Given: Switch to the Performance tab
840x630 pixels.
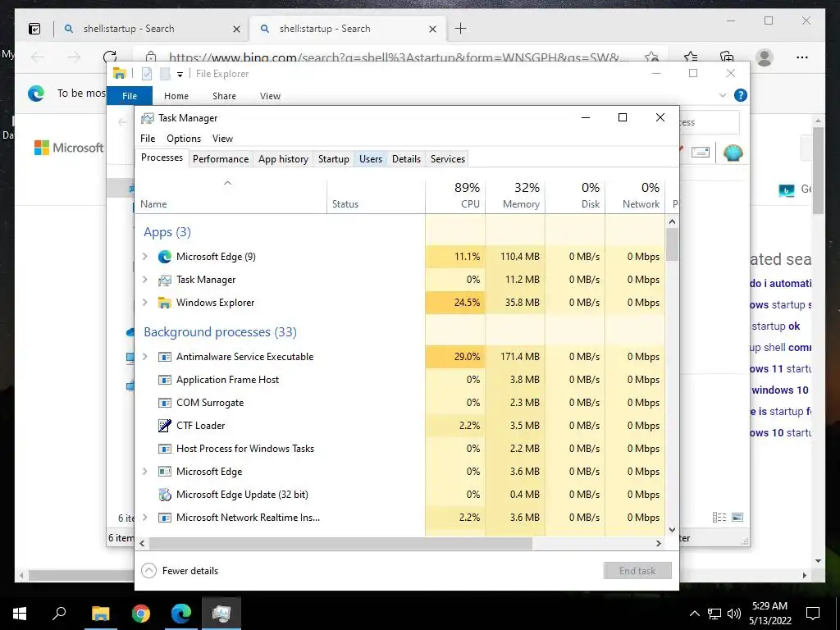Looking at the screenshot, I should (x=221, y=159).
